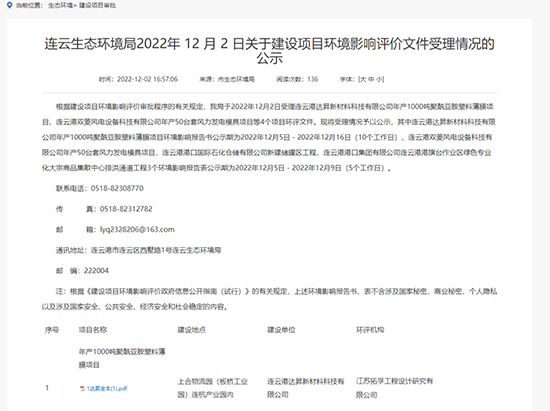Click the 建设单位 column header
The height and width of the screenshot is (411, 550).
(x=281, y=330)
